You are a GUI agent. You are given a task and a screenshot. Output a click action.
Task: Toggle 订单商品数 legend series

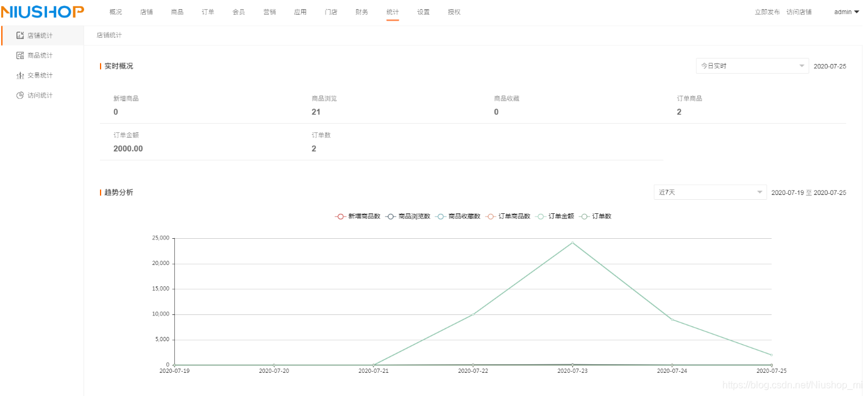pos(508,216)
